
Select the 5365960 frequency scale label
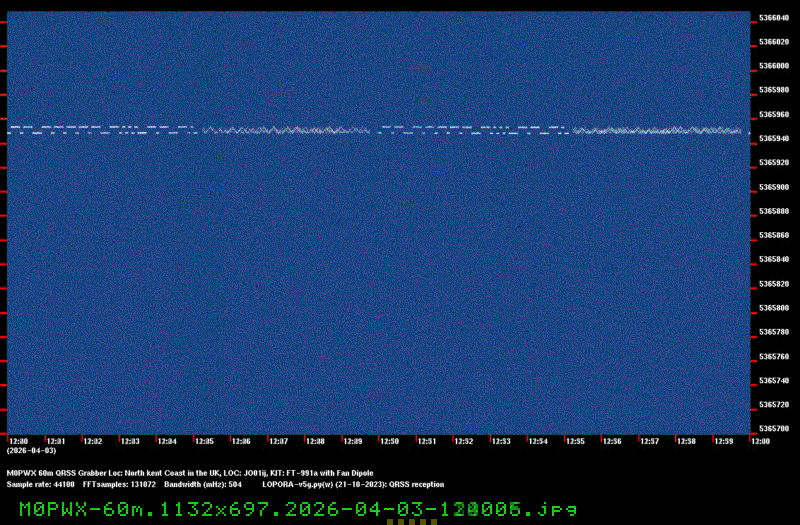(x=774, y=115)
